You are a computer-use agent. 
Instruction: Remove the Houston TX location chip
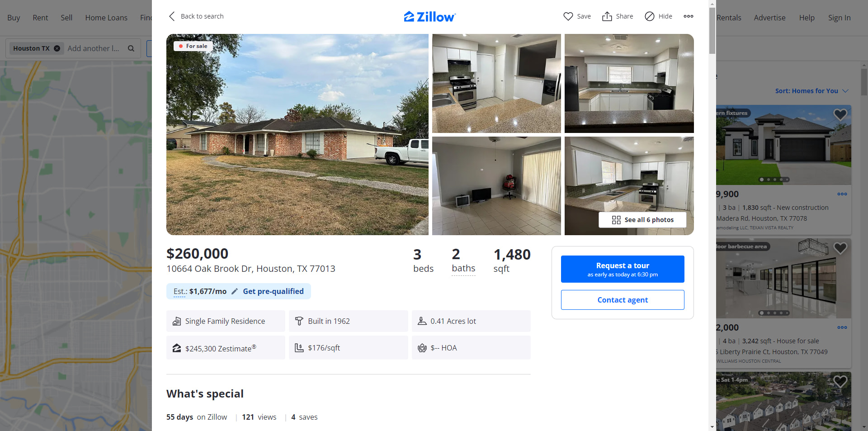point(57,48)
